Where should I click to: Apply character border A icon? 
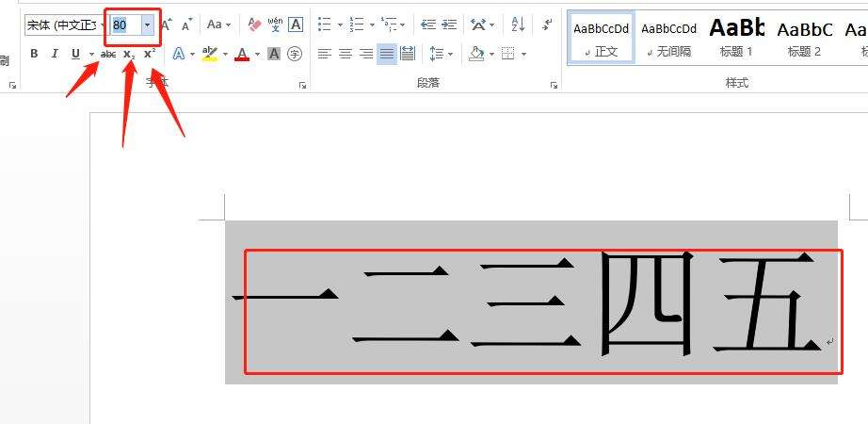click(x=297, y=24)
